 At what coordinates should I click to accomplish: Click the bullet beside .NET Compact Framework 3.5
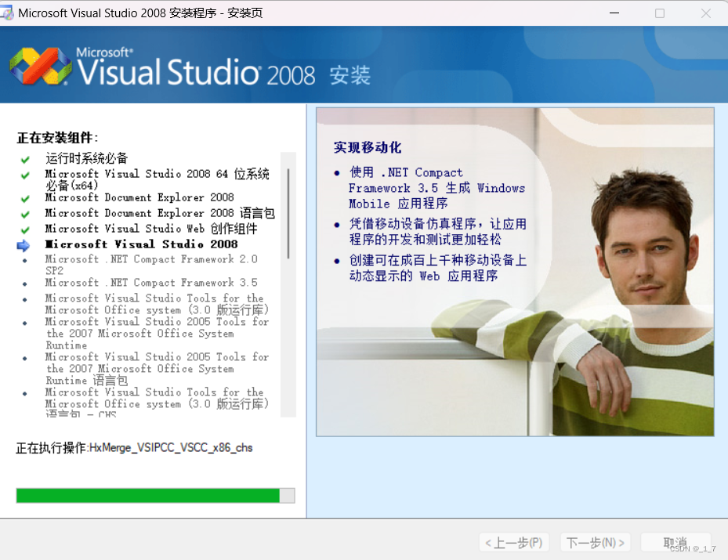tap(24, 284)
